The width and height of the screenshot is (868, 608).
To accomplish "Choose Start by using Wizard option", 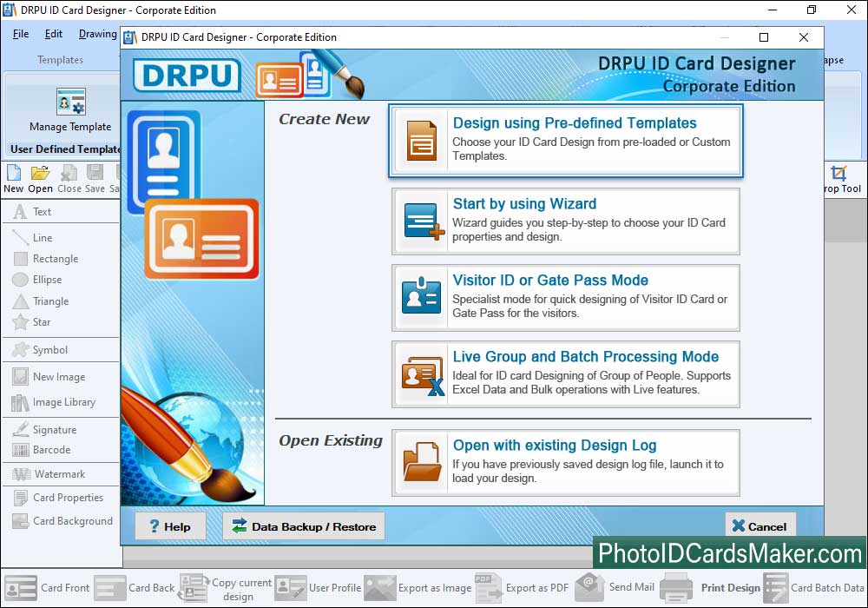I will coord(565,221).
